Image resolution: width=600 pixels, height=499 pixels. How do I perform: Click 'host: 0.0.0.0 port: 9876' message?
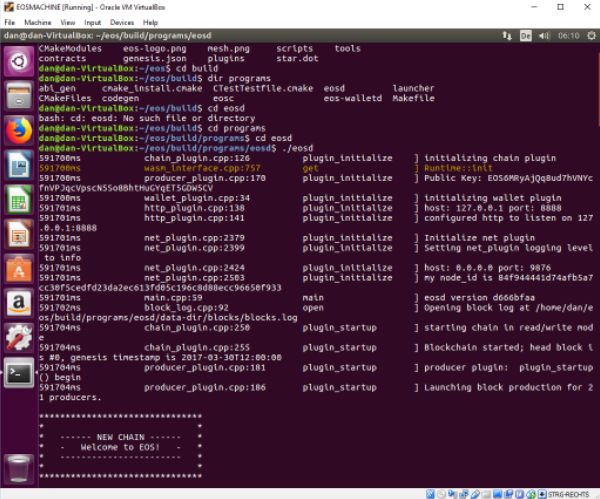coord(488,267)
